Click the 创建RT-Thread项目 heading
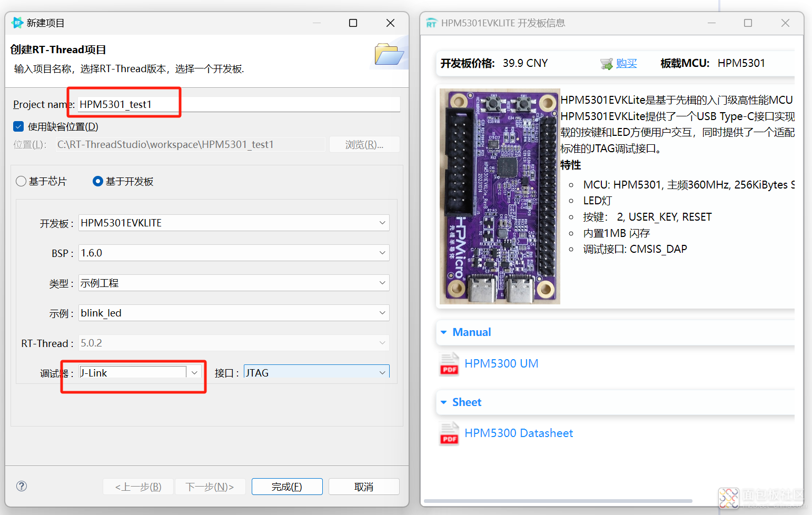 [x=58, y=49]
